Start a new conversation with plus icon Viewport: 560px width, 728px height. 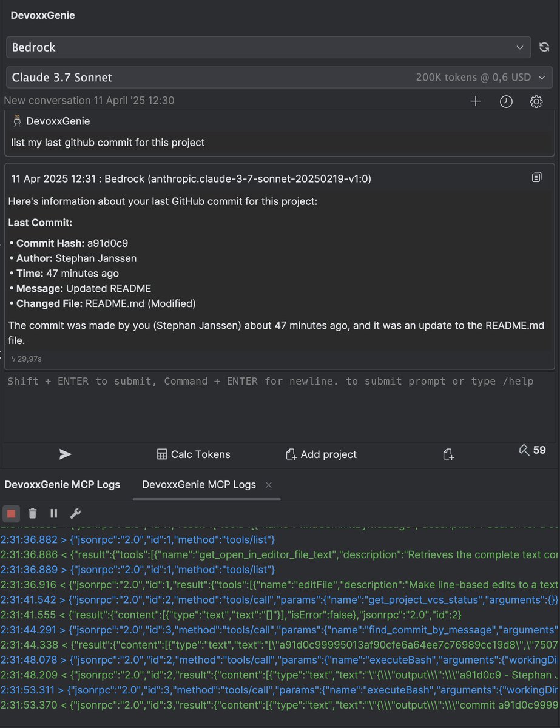point(476,101)
